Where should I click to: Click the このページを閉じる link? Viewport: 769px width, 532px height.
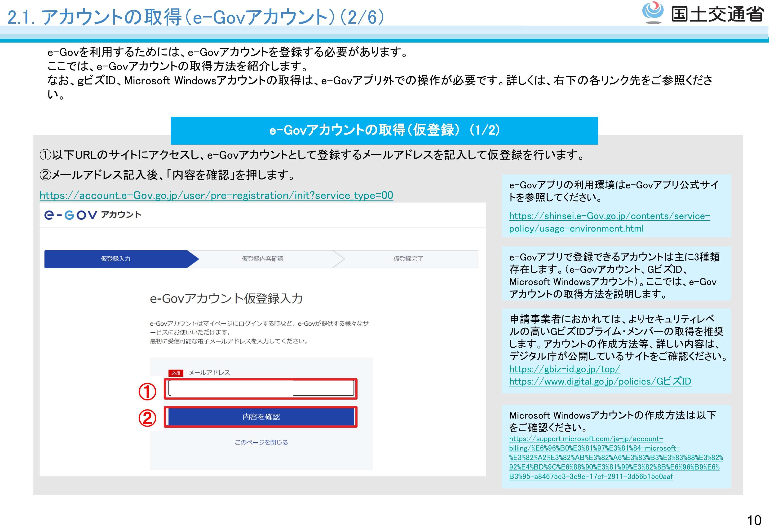pyautogui.click(x=261, y=442)
